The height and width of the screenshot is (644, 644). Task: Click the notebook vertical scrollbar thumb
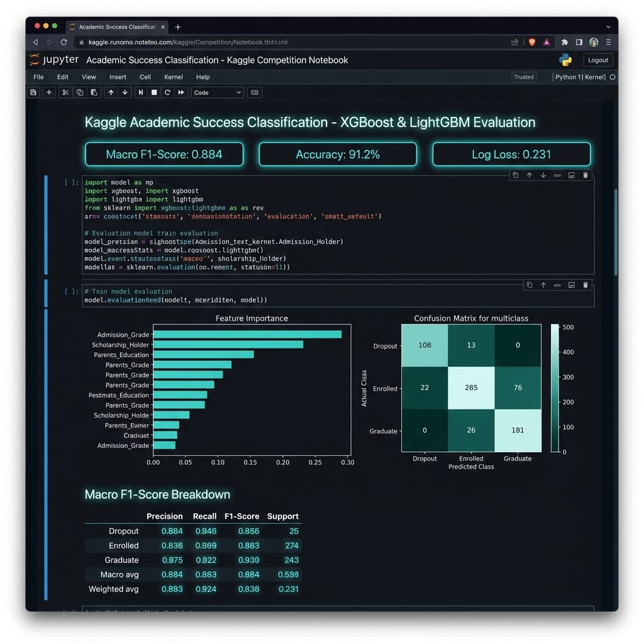click(x=616, y=232)
